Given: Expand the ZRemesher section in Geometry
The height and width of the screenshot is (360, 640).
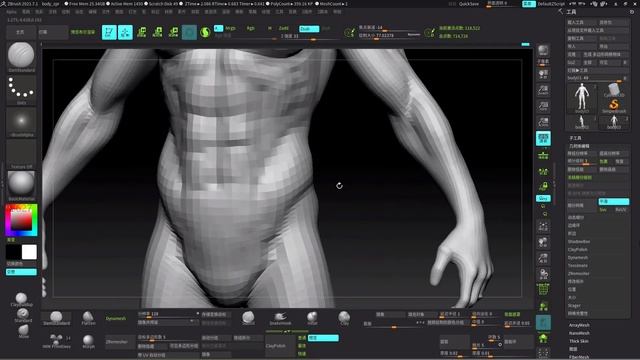Looking at the screenshot, I should 578,273.
